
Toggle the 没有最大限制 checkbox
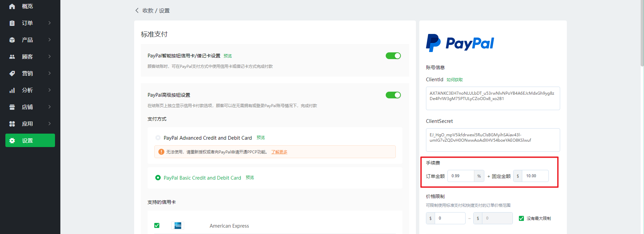tap(521, 218)
